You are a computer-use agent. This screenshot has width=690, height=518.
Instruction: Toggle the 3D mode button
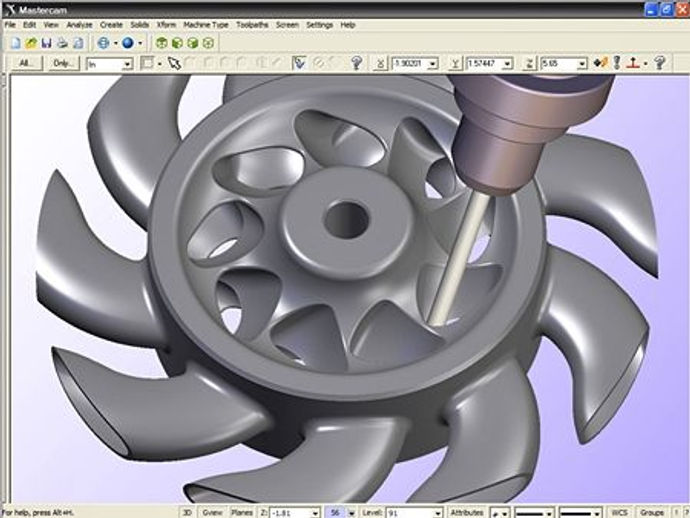point(187,513)
